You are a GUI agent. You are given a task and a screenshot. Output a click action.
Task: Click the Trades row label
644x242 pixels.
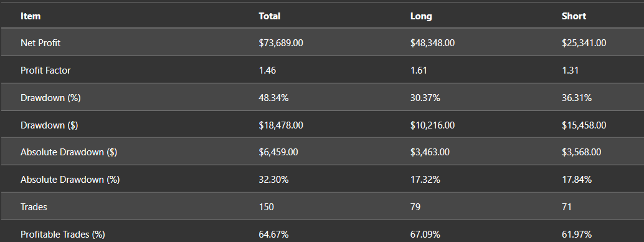(34, 207)
